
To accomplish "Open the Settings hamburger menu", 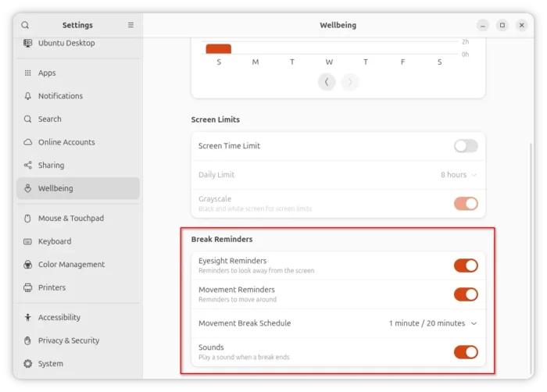I will [x=130, y=25].
